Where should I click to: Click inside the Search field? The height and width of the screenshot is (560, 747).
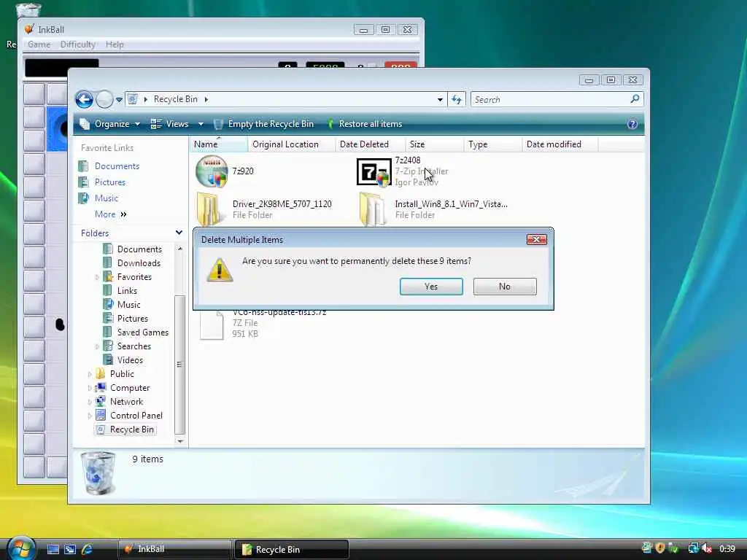click(x=549, y=99)
